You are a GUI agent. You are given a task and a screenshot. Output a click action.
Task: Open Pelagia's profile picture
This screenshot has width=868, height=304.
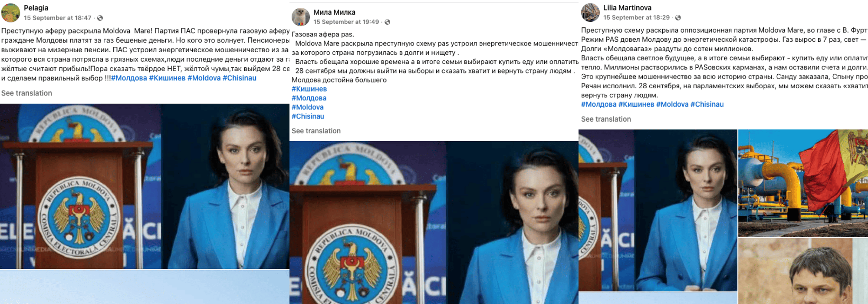click(10, 13)
